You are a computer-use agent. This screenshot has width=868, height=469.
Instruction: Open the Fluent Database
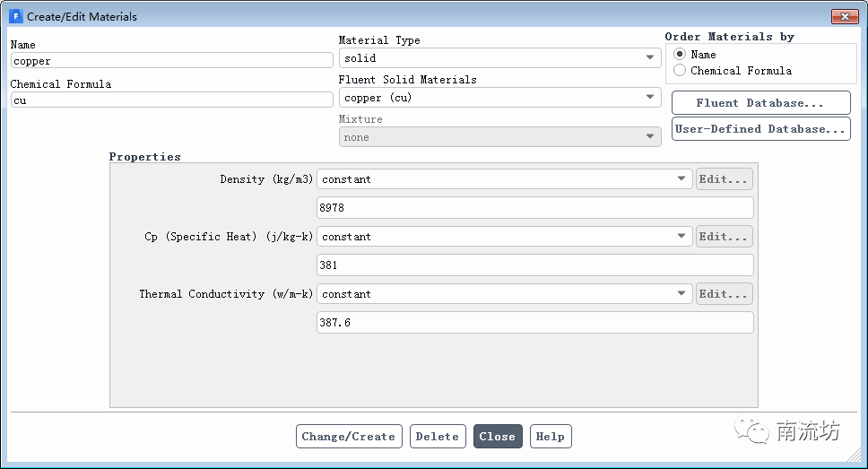pyautogui.click(x=760, y=103)
